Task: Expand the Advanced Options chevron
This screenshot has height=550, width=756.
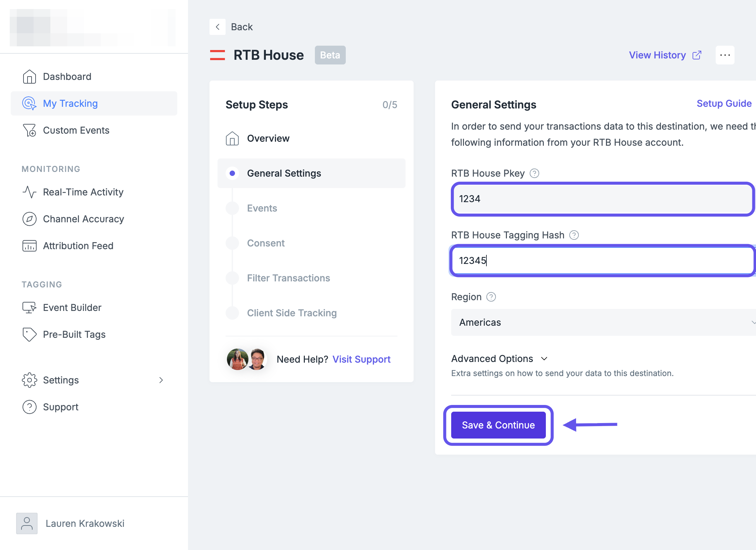Action: coord(544,359)
